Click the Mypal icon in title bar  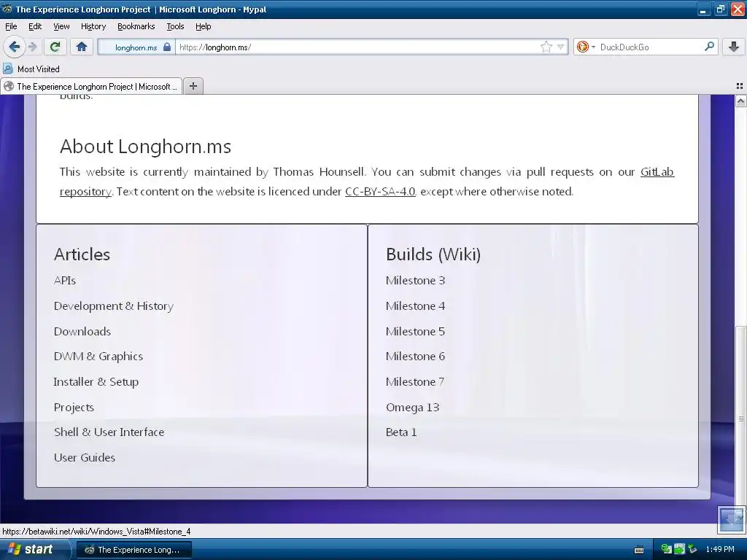pos(7,9)
